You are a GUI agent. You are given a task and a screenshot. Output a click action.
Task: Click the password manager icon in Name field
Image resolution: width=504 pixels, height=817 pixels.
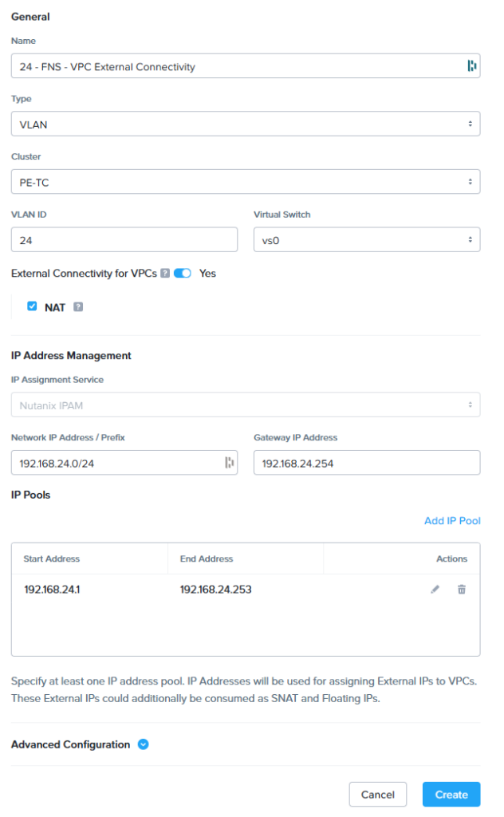tap(472, 65)
